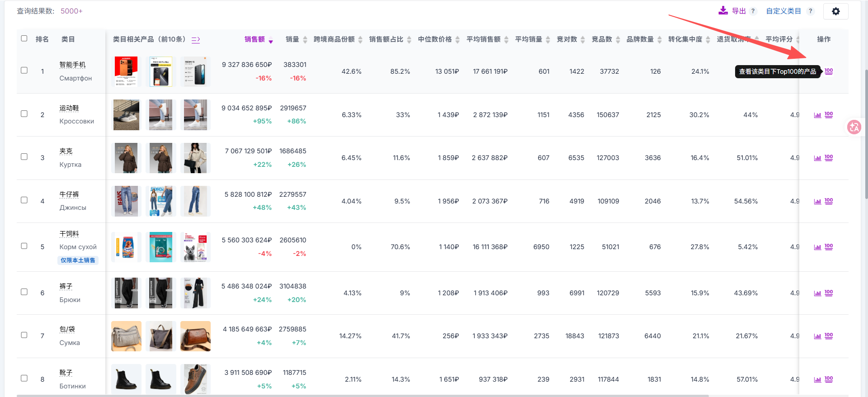868x397 pixels.
Task: Click the floating translate icon
Action: [x=854, y=127]
